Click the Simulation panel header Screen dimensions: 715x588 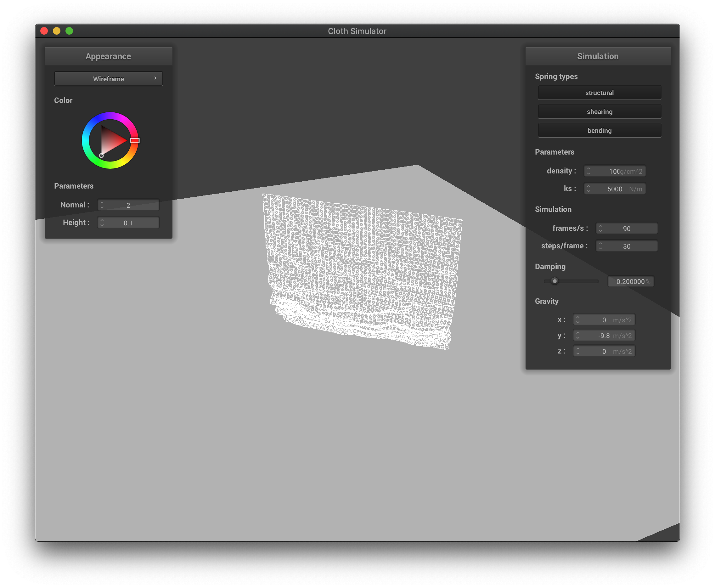coord(598,56)
